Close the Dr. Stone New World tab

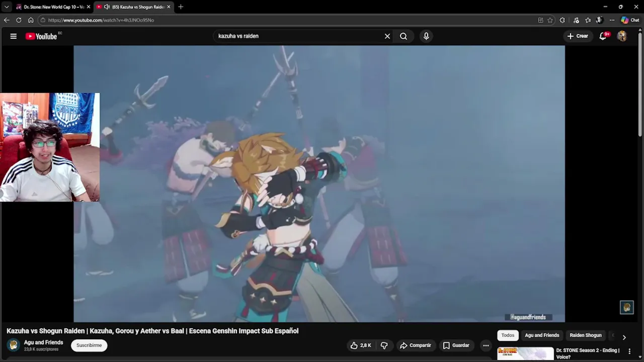coord(89,7)
